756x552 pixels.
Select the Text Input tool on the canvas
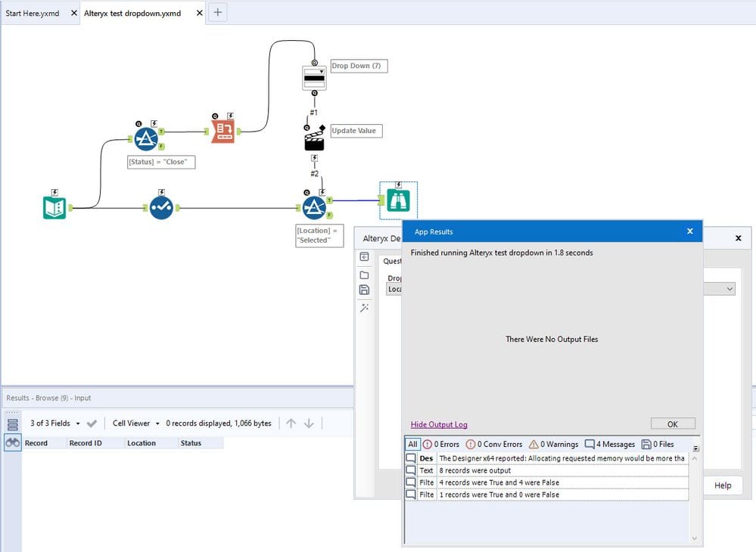(x=54, y=208)
